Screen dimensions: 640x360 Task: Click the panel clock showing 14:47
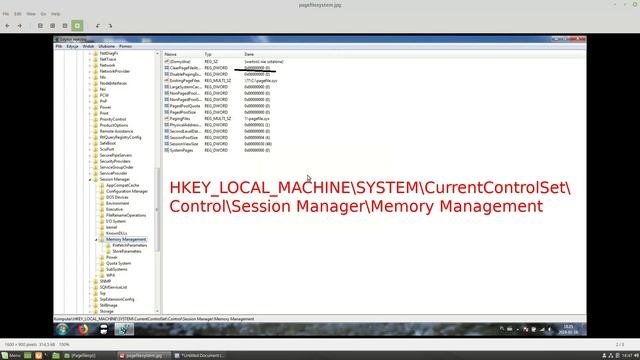[x=627, y=356]
